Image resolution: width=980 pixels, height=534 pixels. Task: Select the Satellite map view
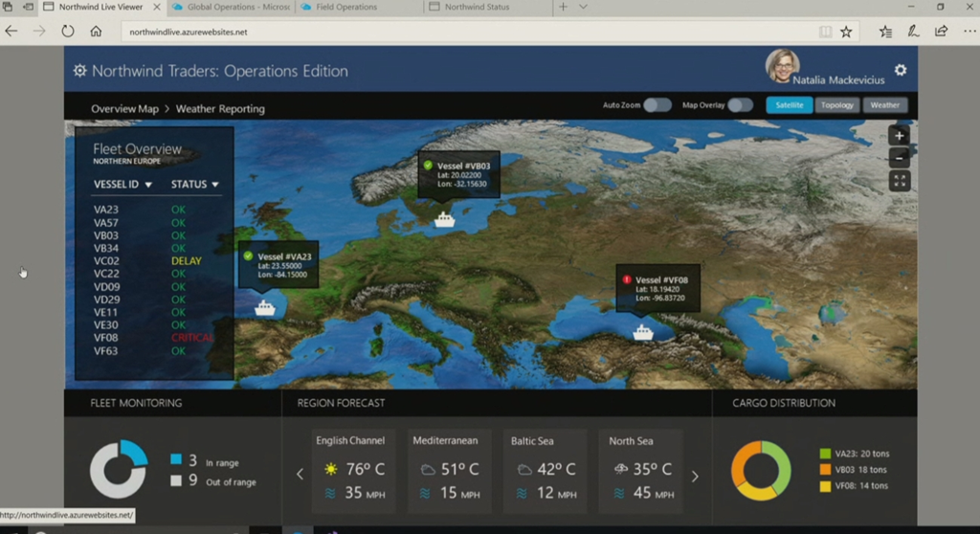[789, 105]
